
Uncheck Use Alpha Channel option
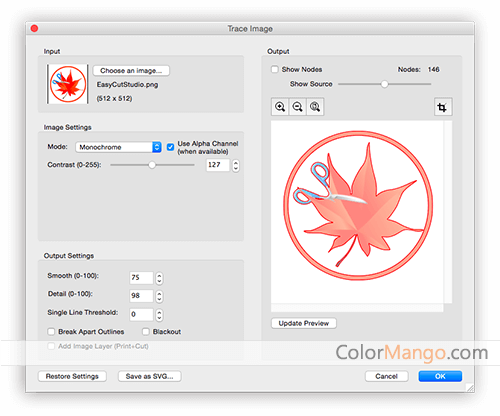(170, 147)
